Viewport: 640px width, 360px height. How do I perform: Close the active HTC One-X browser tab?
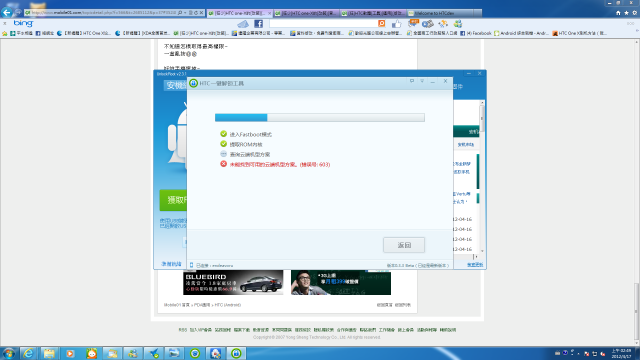(x=269, y=13)
